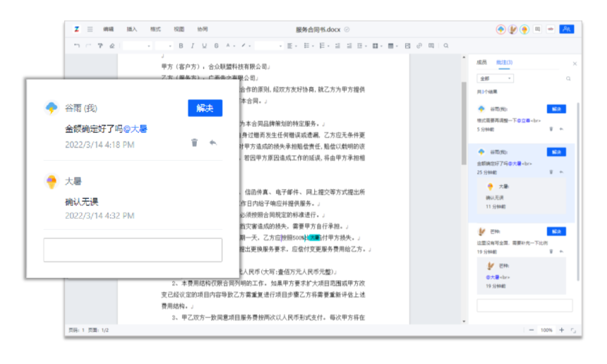Click the search icon in comments panel

[x=568, y=78]
